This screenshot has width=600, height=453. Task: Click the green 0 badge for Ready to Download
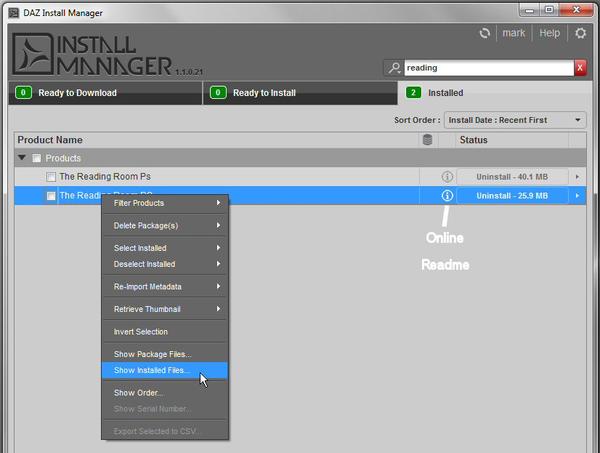(23, 93)
